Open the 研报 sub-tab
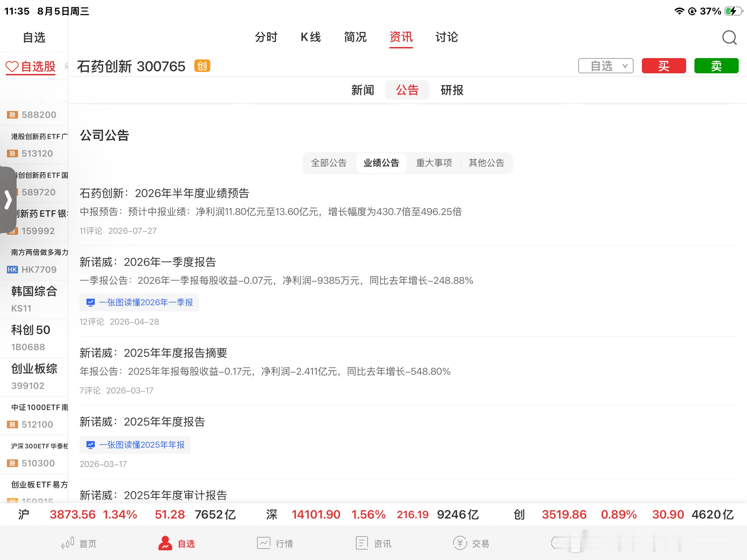 point(452,90)
